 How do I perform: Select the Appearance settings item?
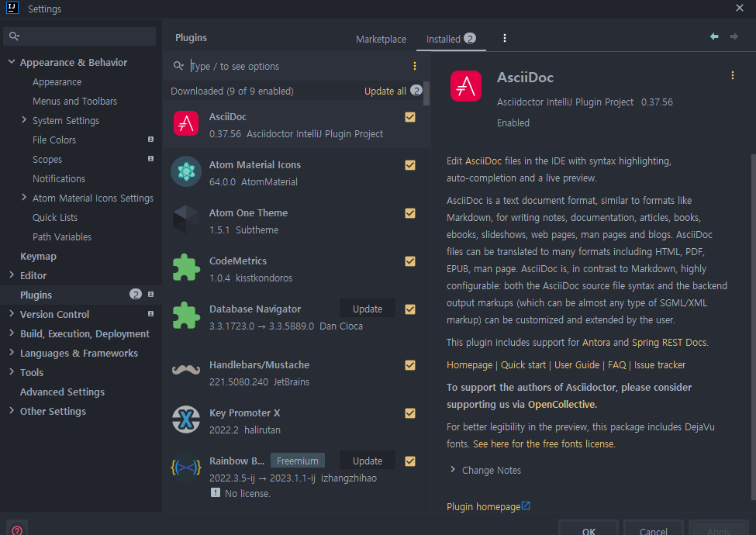pyautogui.click(x=57, y=82)
